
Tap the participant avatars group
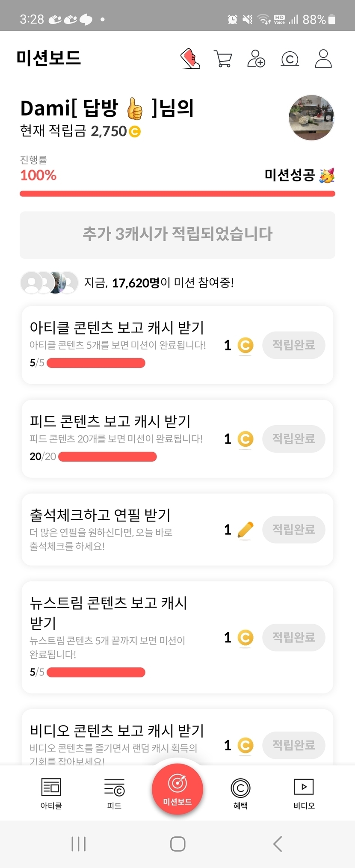pyautogui.click(x=49, y=283)
